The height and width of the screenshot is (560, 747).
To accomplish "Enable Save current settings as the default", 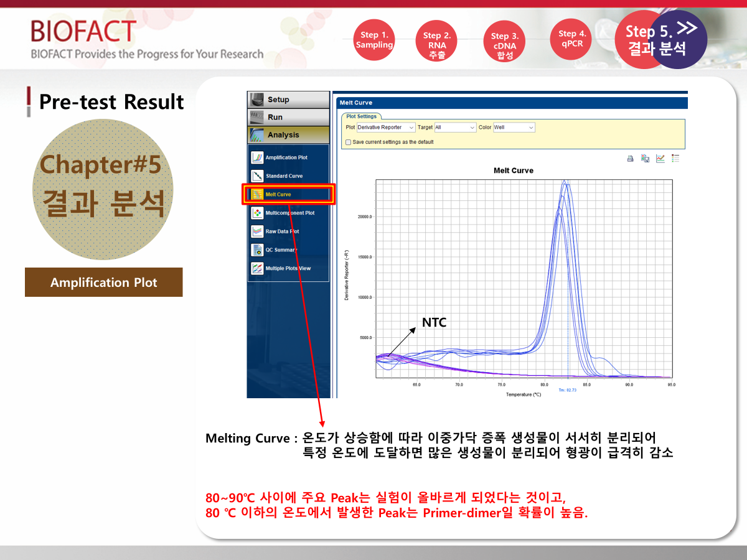I will [348, 142].
